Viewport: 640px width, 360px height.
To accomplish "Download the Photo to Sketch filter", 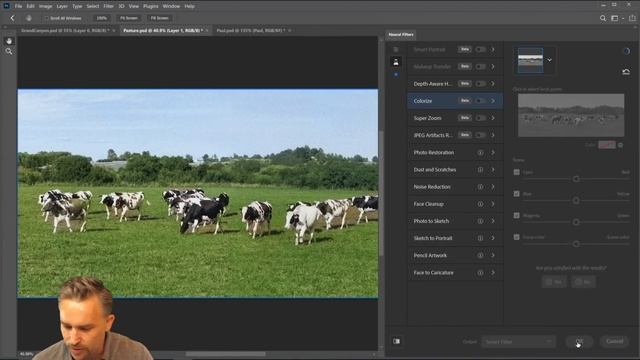I will (480, 221).
